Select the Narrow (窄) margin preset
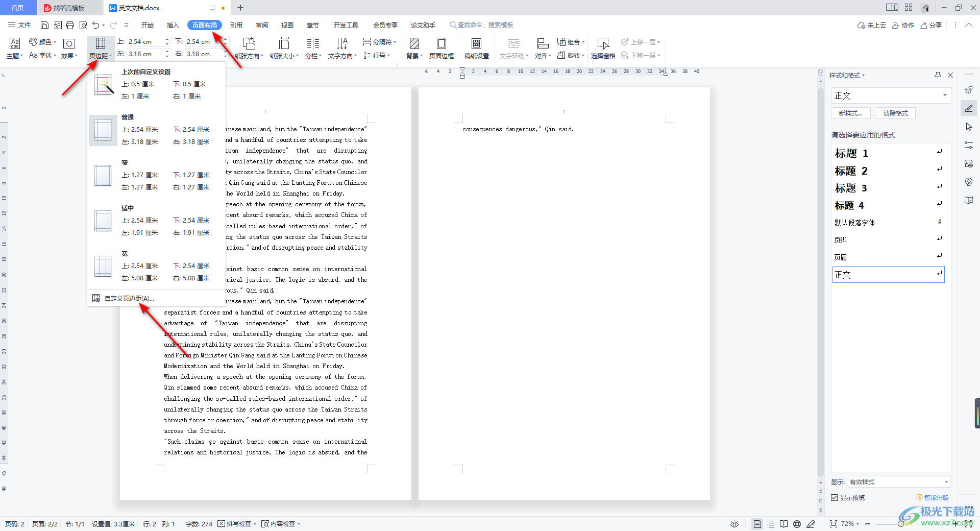Screen dimensions: 980x531 156,175
